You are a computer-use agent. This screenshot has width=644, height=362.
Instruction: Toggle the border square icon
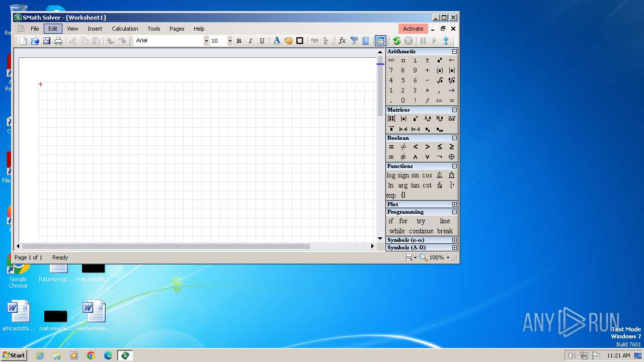click(300, 41)
